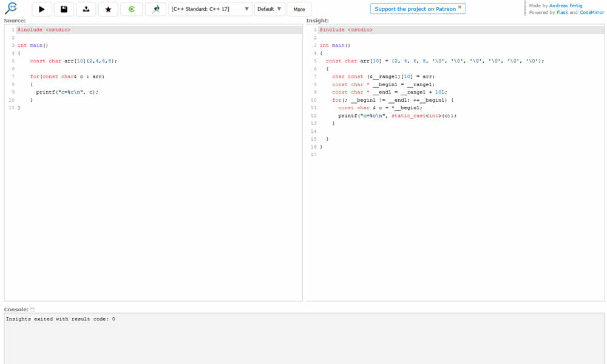Visit the Andreas Fertig link
The image size is (607, 364).
(x=565, y=5)
